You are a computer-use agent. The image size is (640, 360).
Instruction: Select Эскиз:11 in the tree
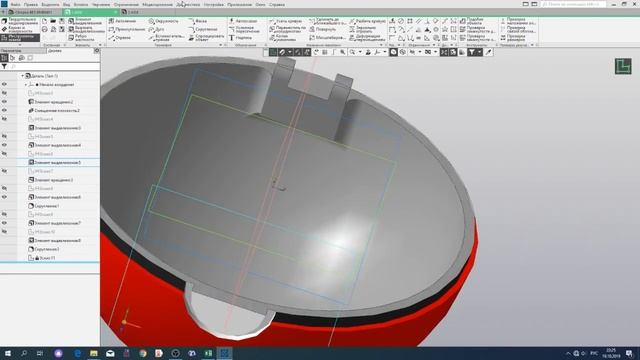coord(42,258)
